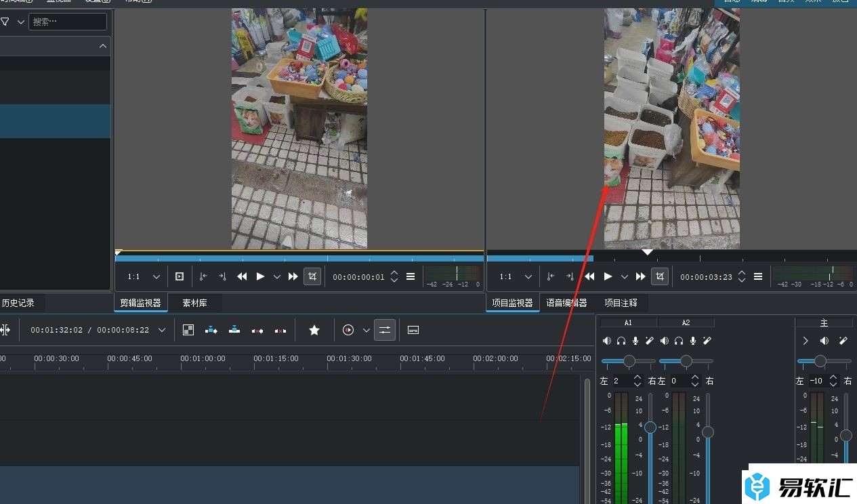
Task: Rewind in the clip monitor
Action: (x=242, y=276)
